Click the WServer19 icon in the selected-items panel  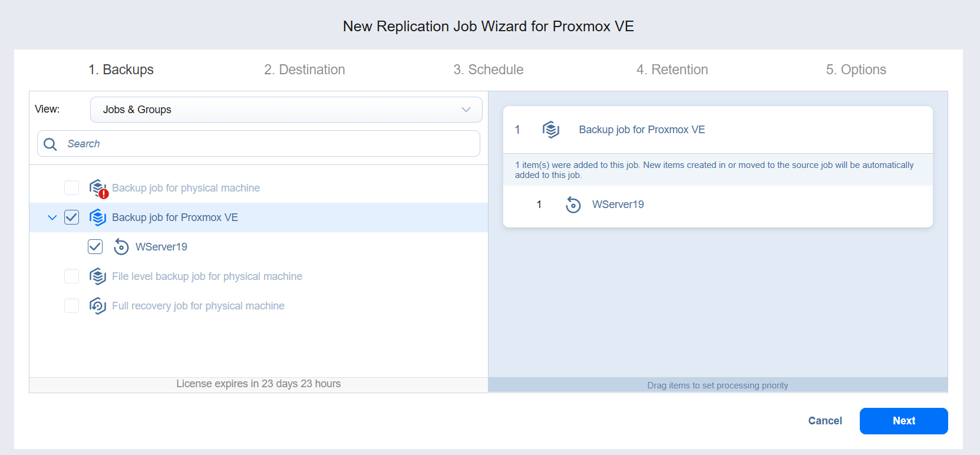point(573,205)
